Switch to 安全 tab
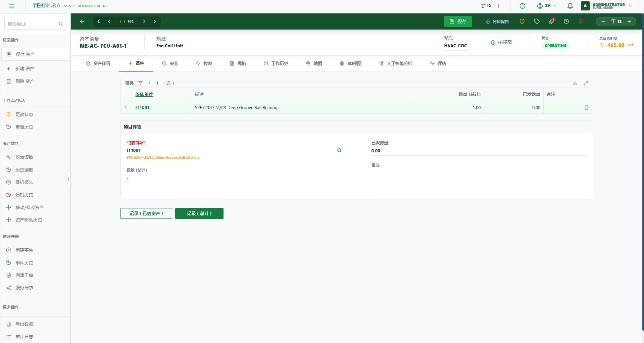 170,63
